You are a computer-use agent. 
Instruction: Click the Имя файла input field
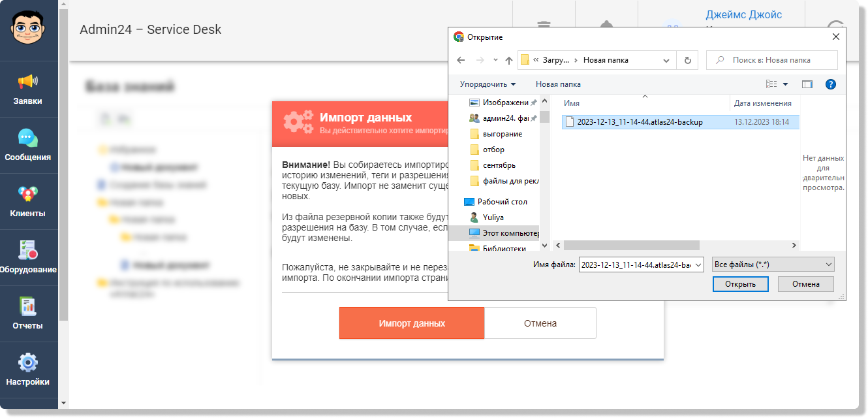pos(636,265)
